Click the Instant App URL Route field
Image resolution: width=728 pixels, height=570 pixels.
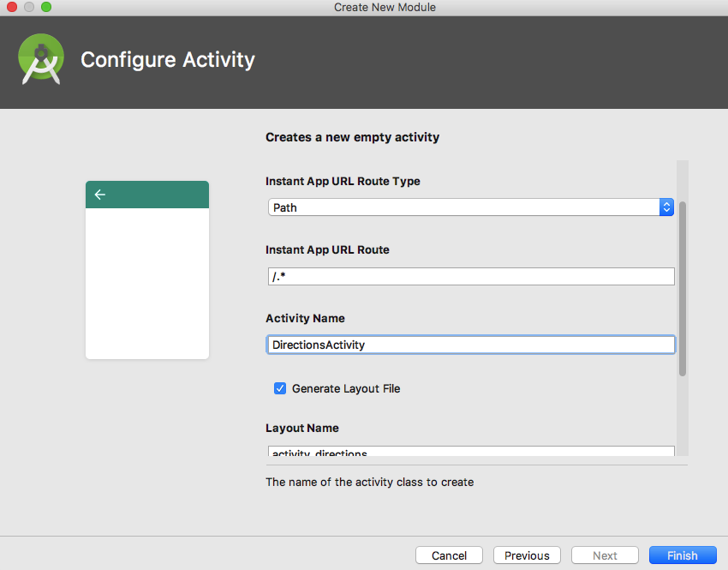point(471,276)
